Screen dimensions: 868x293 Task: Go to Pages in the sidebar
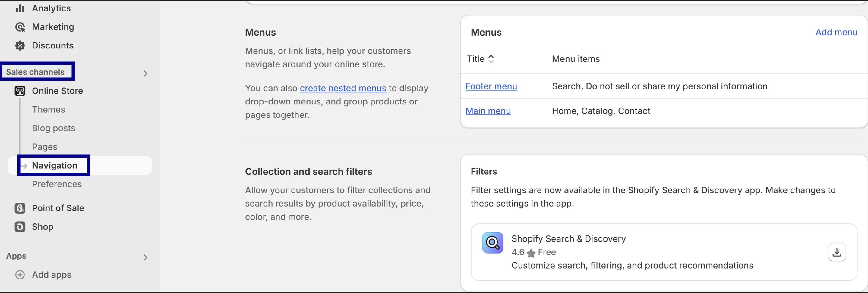click(45, 147)
